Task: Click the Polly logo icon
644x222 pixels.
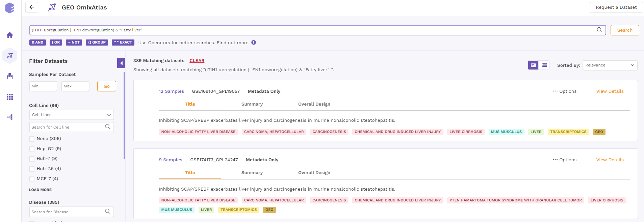Action: 10,8
